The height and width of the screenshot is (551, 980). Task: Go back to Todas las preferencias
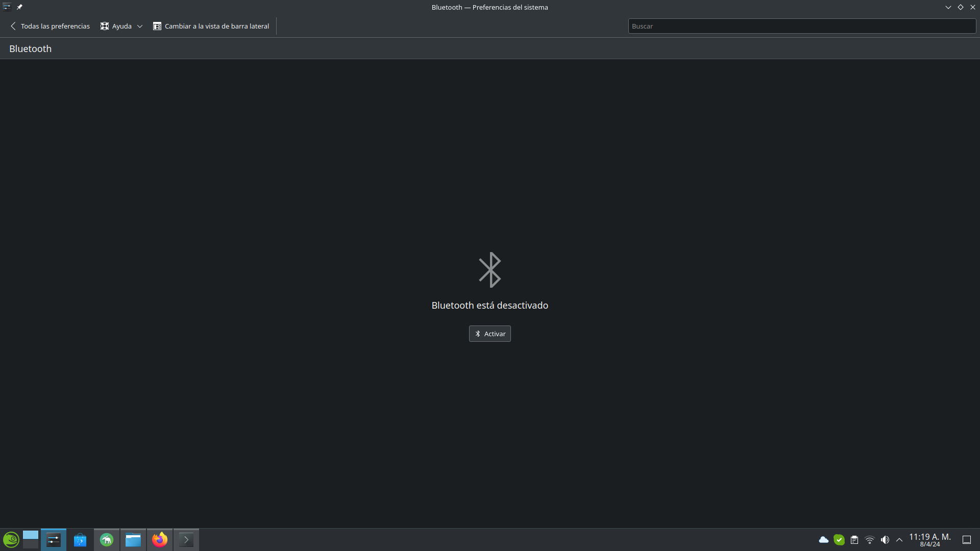50,26
